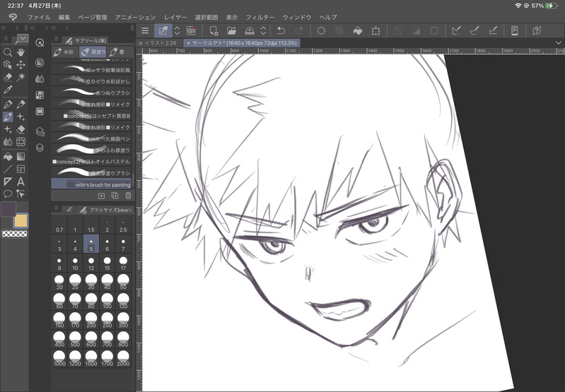Select the Auto select magic wand tool
Screen dimensions: 565x392
[x=21, y=78]
